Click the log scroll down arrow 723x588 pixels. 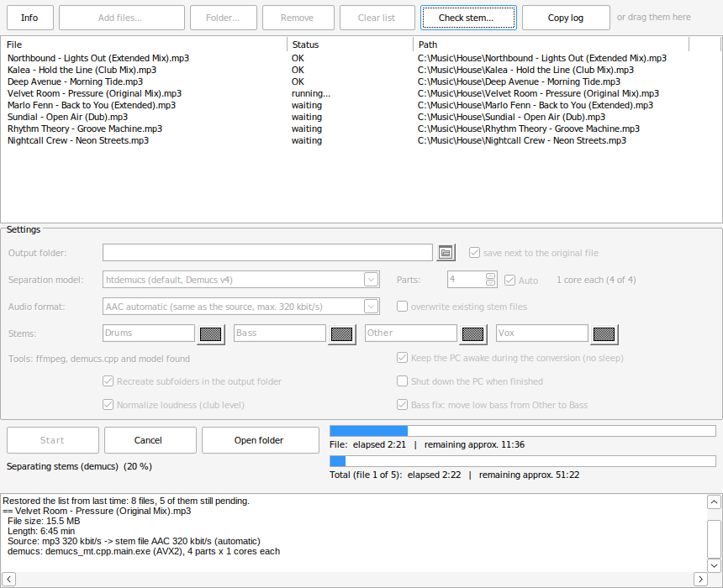tap(714, 565)
